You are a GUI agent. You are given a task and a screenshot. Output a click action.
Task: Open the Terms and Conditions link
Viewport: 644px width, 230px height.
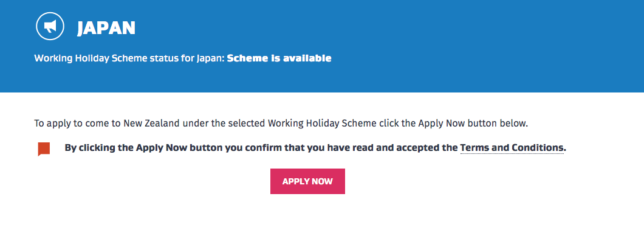tap(513, 148)
